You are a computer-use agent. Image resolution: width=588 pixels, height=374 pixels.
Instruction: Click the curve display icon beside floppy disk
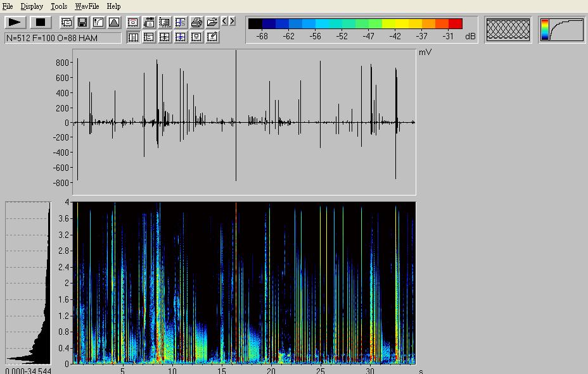(98, 22)
